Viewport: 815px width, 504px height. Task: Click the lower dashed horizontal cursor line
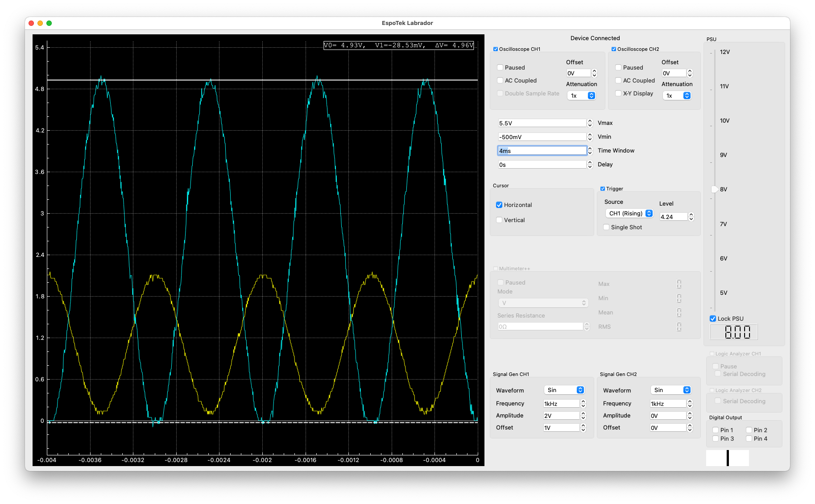point(262,422)
